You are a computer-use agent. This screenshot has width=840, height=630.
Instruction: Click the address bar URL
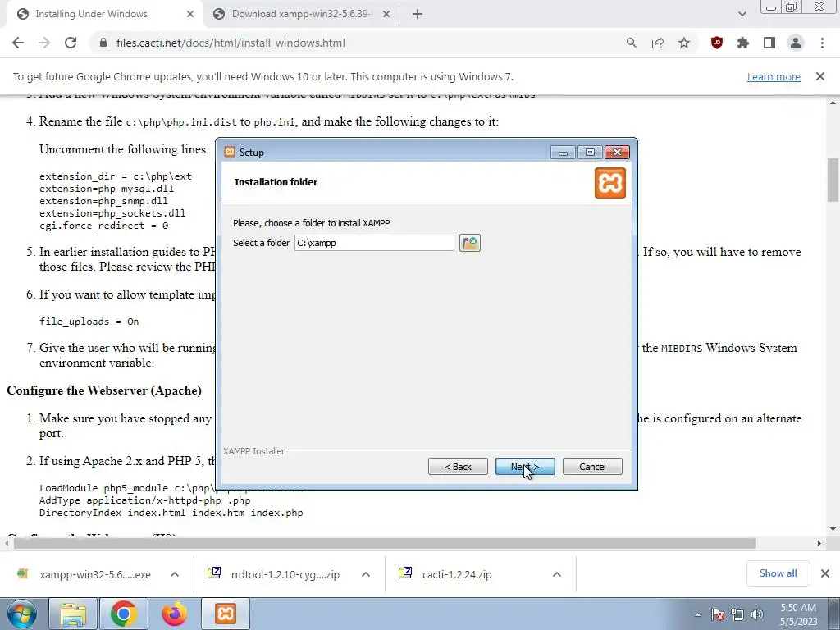[231, 43]
